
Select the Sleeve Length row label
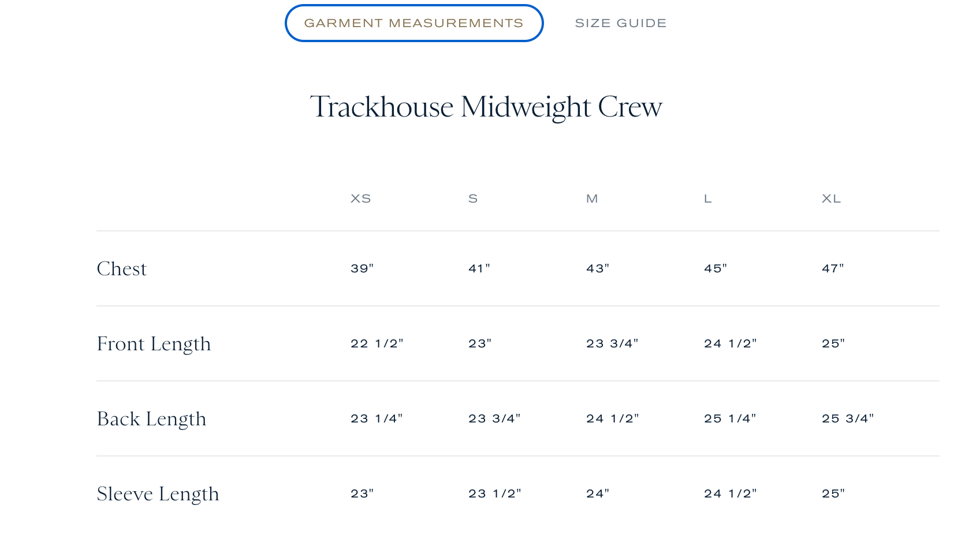tap(158, 493)
